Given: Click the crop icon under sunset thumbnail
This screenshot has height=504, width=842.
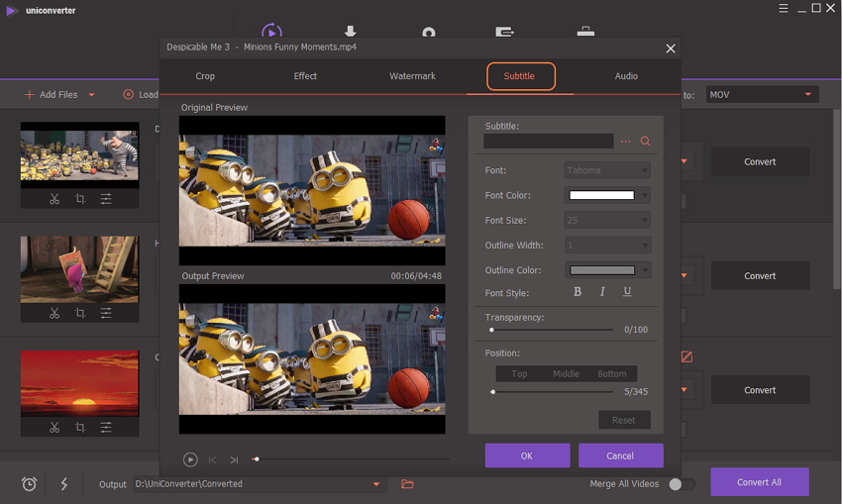Looking at the screenshot, I should 80,427.
